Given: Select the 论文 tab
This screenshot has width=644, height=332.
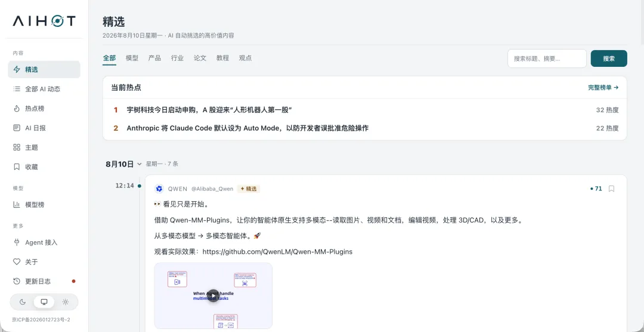Looking at the screenshot, I should 200,58.
